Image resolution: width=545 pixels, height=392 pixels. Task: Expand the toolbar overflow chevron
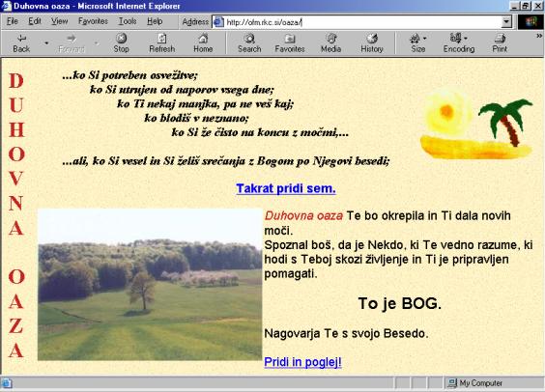539,36
